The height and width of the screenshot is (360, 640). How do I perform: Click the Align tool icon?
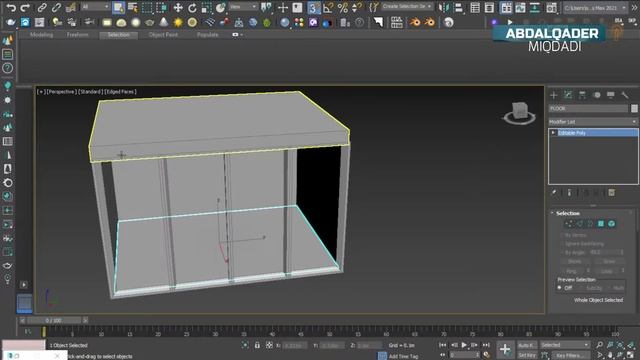coord(458,7)
